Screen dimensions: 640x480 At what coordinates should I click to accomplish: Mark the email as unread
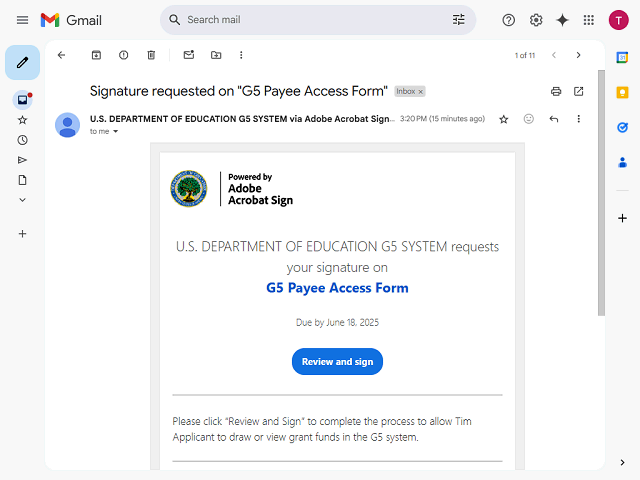(189, 55)
